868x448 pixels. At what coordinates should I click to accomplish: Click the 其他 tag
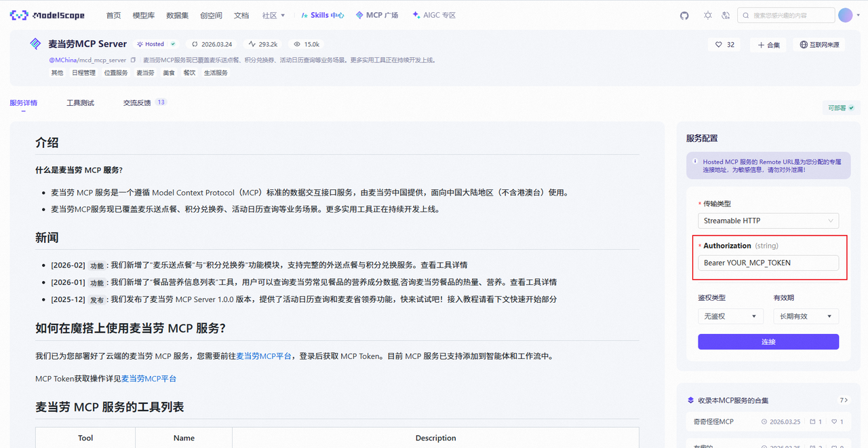click(57, 73)
